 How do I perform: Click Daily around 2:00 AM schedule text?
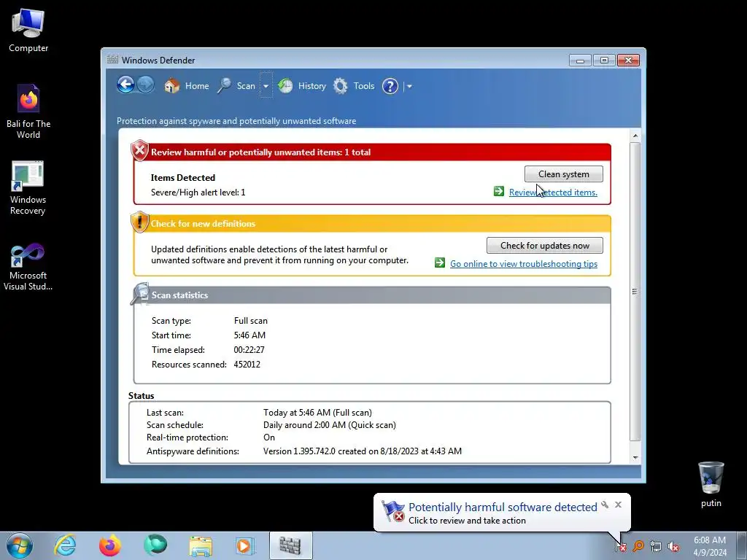[329, 425]
